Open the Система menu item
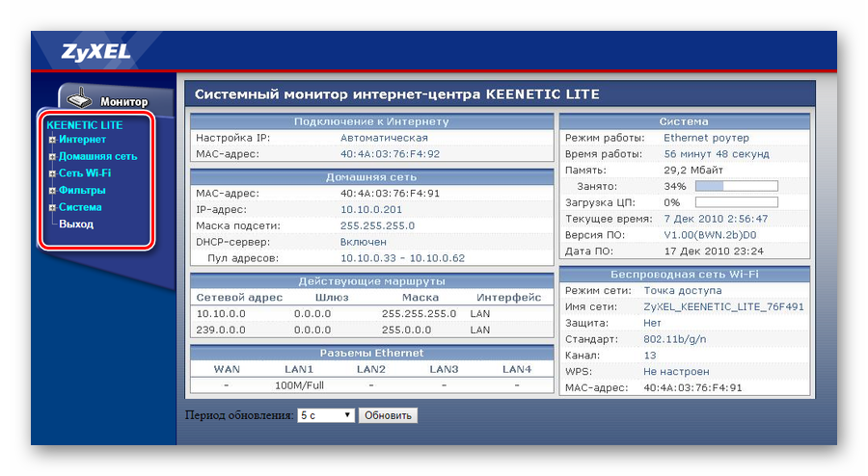The image size is (868, 476). (x=80, y=207)
